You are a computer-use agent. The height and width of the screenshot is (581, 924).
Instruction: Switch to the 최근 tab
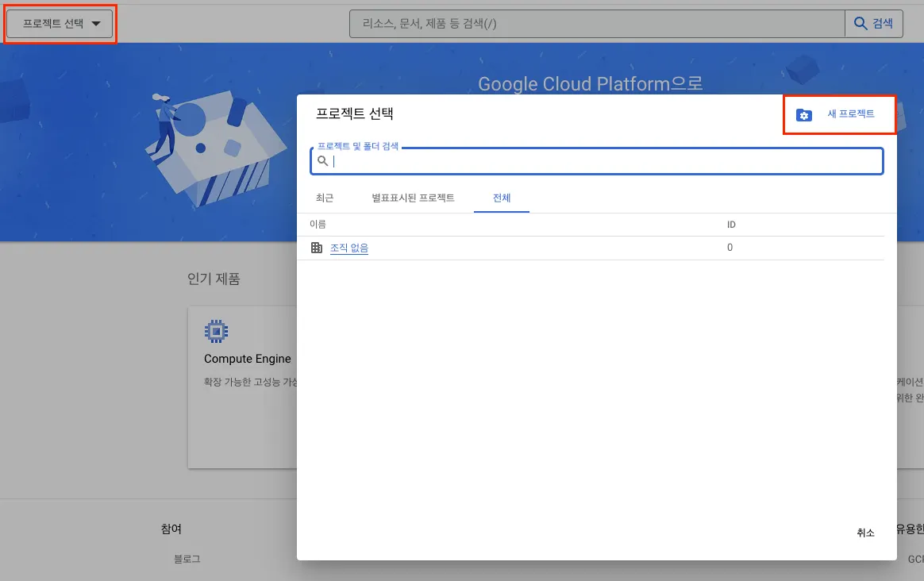tap(325, 198)
